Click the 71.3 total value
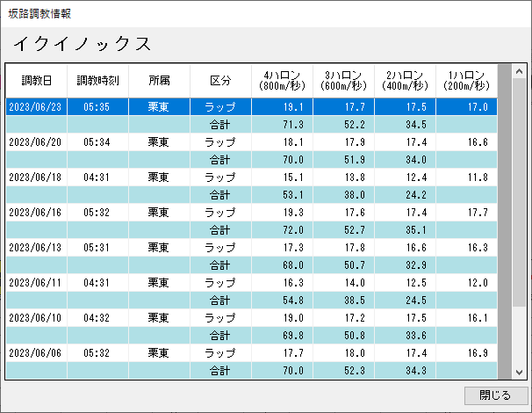 (282, 125)
